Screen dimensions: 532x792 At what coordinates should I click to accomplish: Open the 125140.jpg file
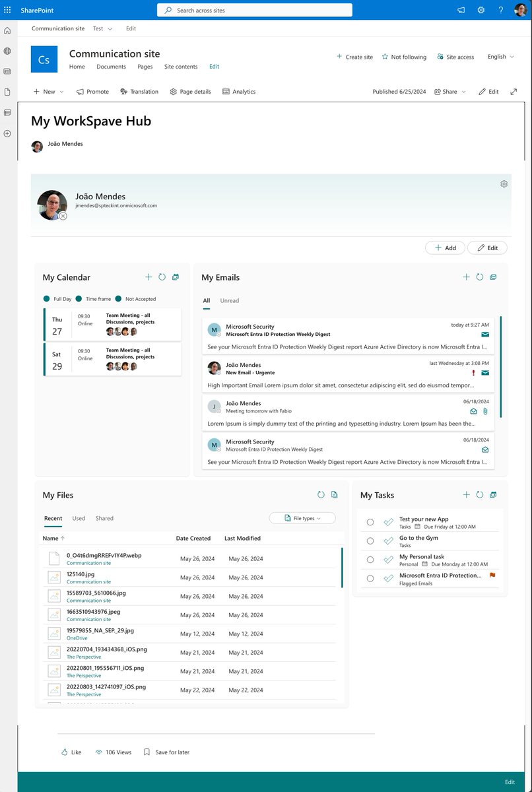point(81,574)
